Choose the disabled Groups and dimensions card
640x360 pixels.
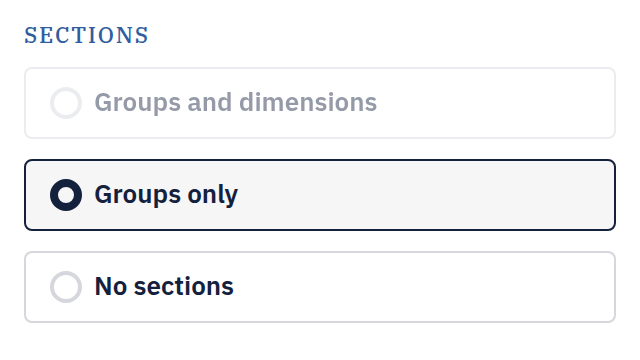tap(320, 103)
